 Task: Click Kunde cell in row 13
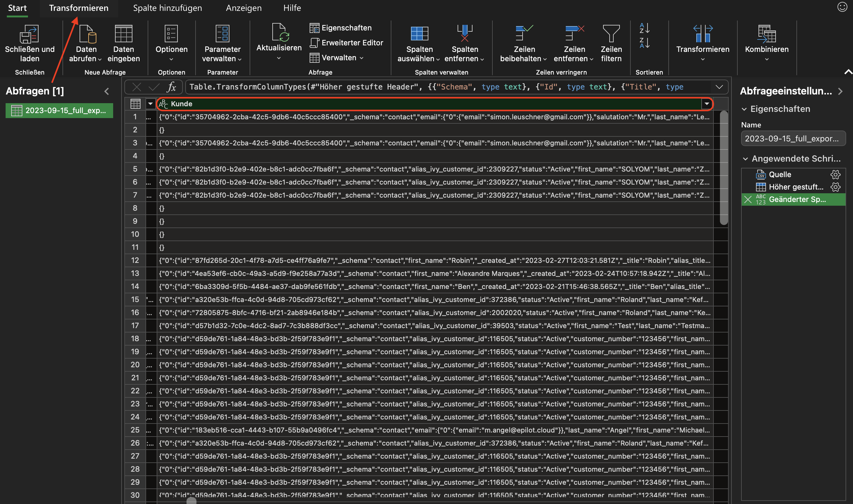click(x=435, y=273)
